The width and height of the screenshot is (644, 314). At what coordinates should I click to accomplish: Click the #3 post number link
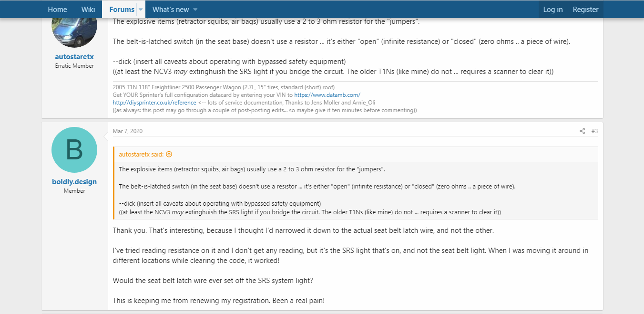tap(594, 131)
